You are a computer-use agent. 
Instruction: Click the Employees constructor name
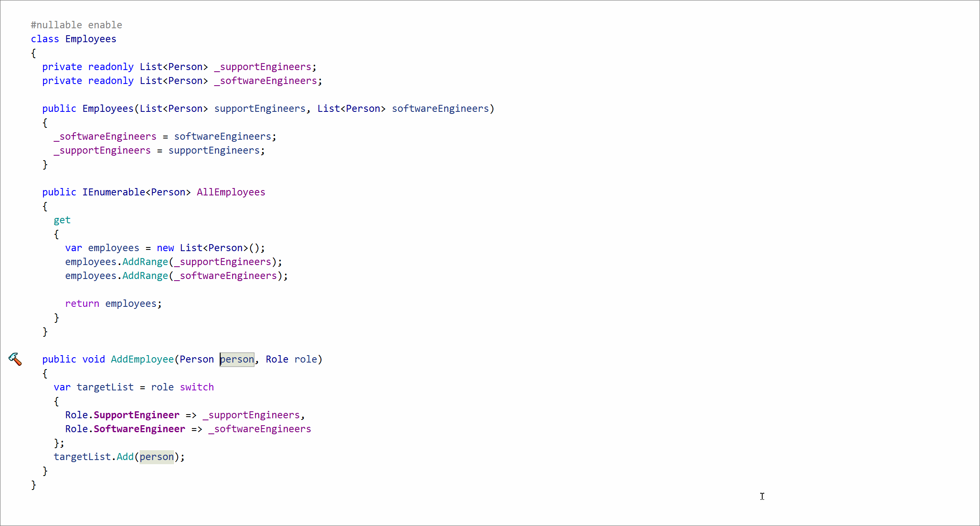(108, 109)
